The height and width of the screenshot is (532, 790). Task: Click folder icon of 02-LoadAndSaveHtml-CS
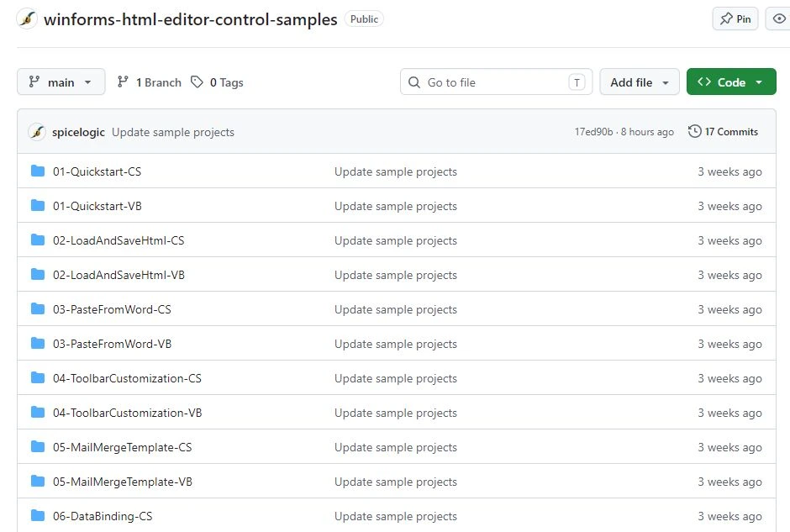pyautogui.click(x=37, y=240)
